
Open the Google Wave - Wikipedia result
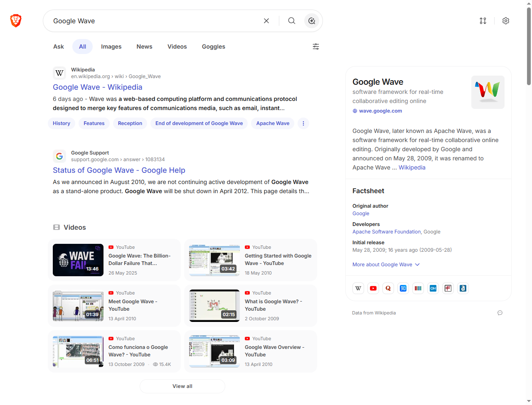click(97, 87)
